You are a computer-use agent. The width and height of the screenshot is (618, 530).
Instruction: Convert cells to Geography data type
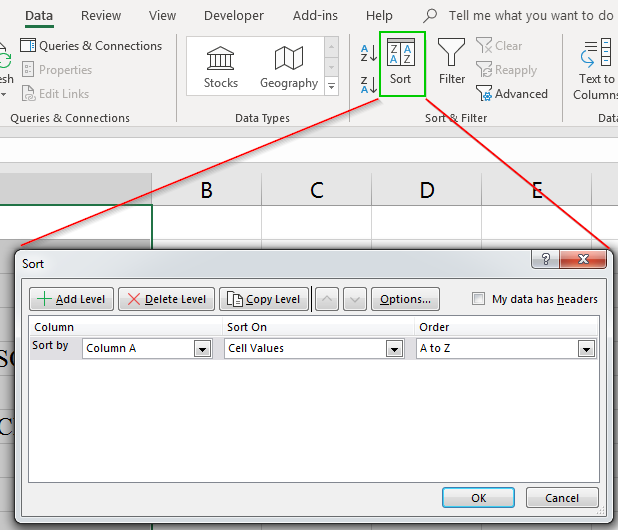289,67
